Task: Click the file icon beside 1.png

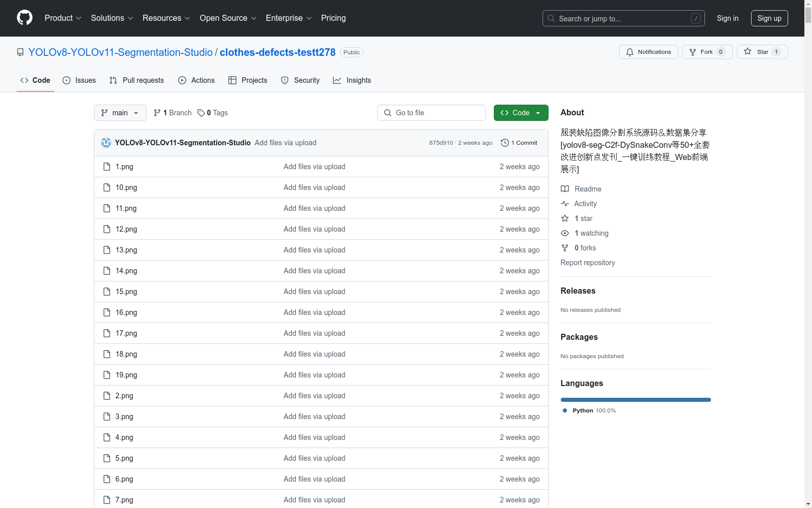Action: (x=107, y=167)
